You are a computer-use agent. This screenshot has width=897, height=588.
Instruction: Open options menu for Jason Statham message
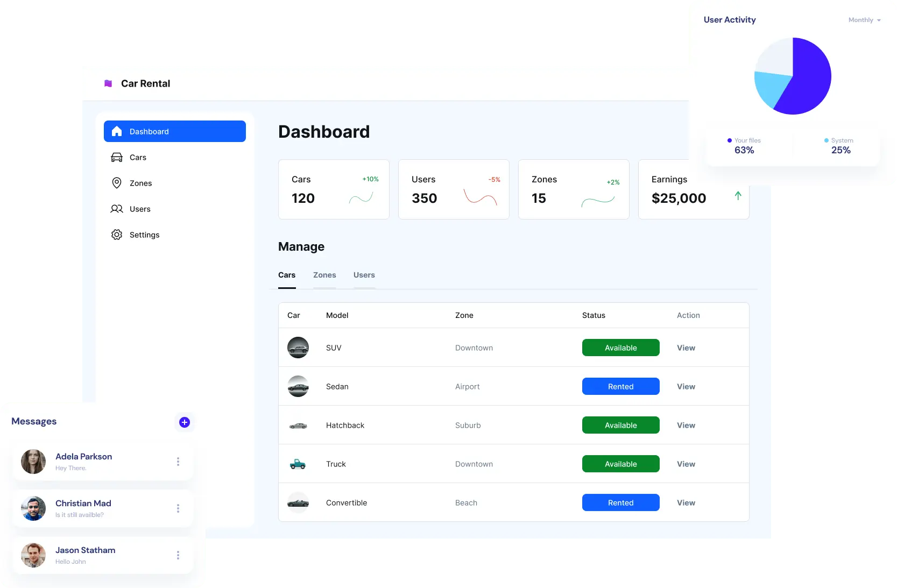coord(178,555)
